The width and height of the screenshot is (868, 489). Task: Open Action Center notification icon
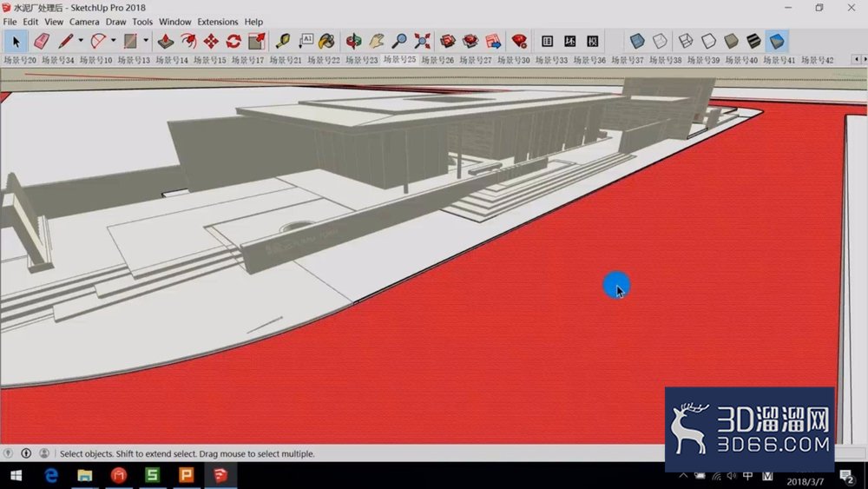845,475
